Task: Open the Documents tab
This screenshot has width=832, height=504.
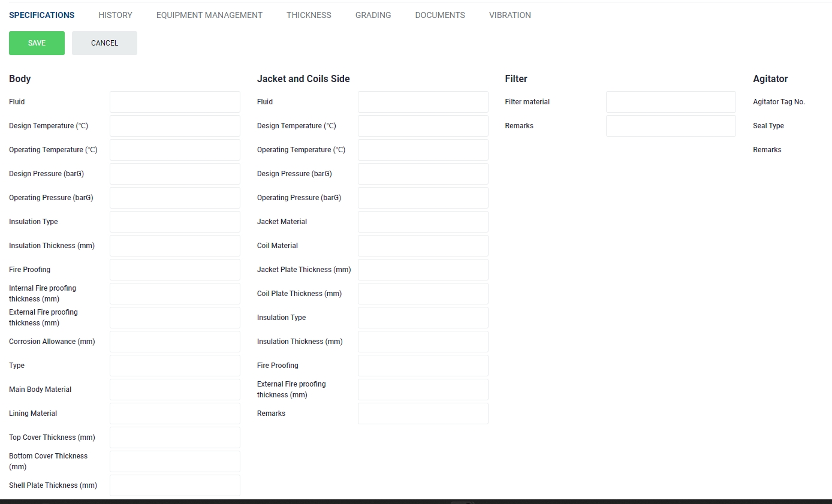Action: 440,15
